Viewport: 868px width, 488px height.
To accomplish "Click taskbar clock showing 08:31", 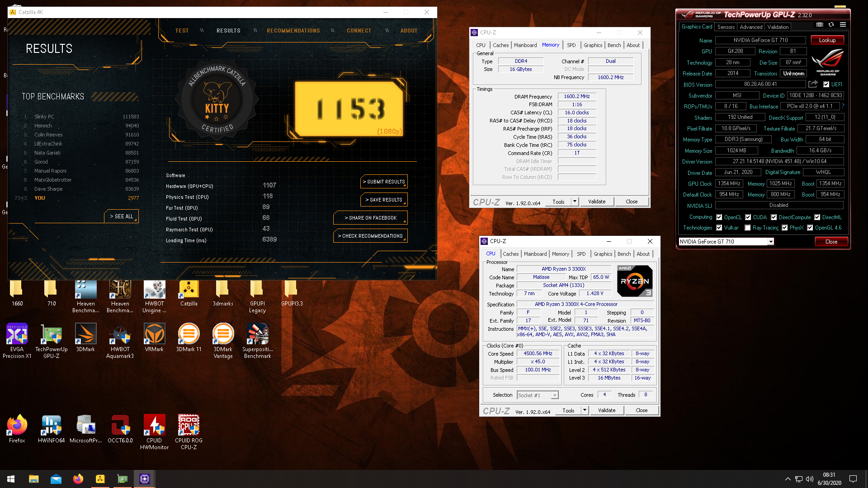I will 829,479.
